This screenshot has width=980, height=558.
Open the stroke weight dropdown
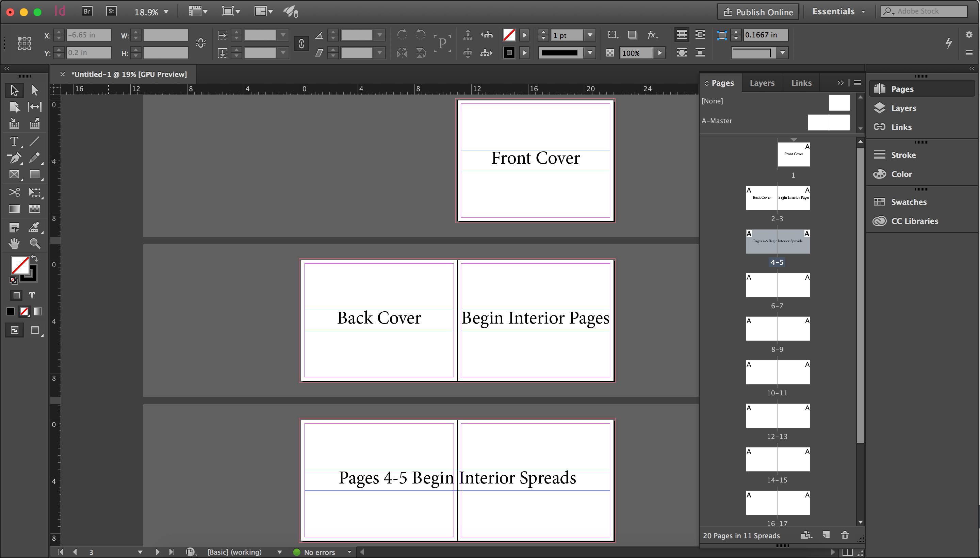[x=590, y=35]
